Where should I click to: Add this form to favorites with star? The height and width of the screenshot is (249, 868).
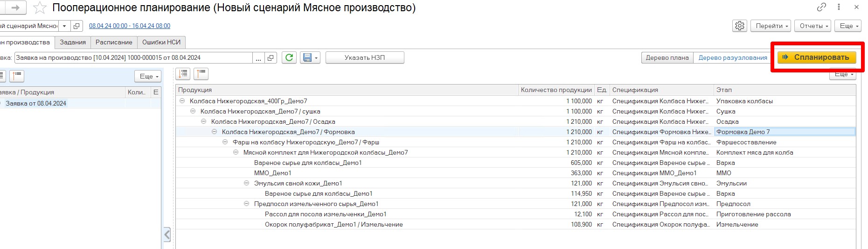(40, 8)
